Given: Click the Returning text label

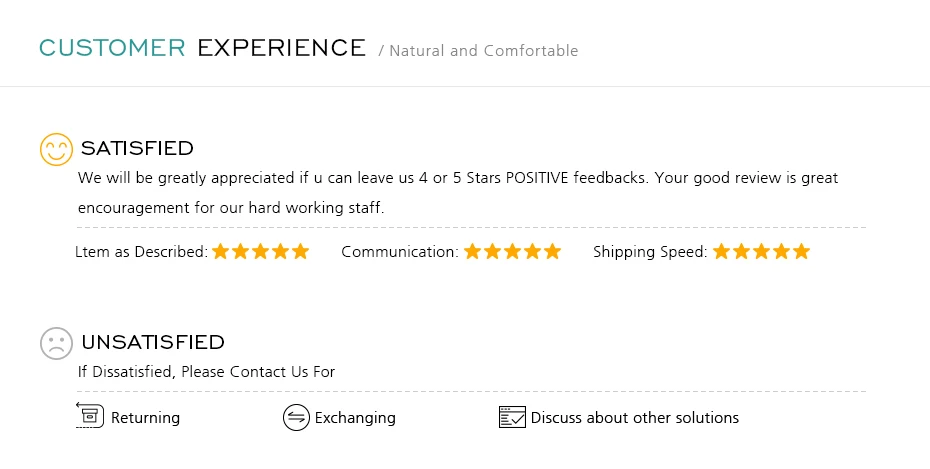Looking at the screenshot, I should pyautogui.click(x=145, y=418).
